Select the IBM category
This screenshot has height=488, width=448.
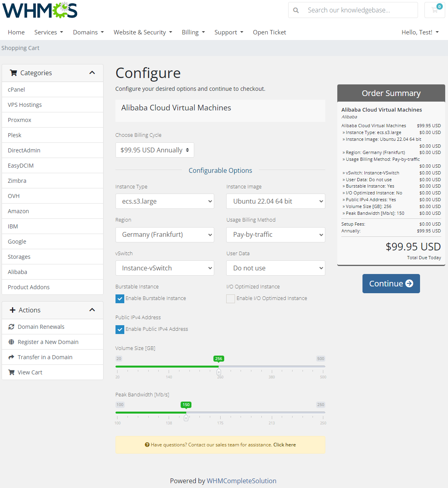point(53,226)
